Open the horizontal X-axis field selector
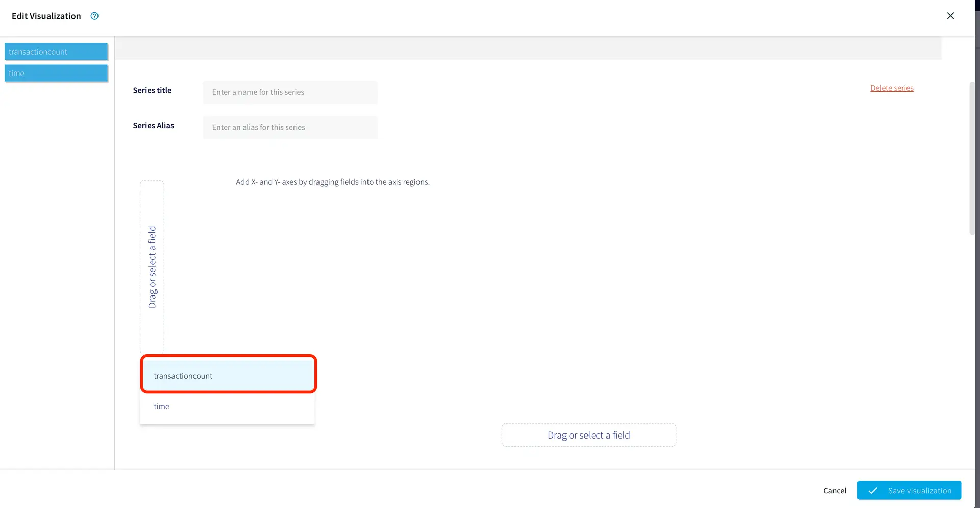The height and width of the screenshot is (508, 980). tap(589, 435)
